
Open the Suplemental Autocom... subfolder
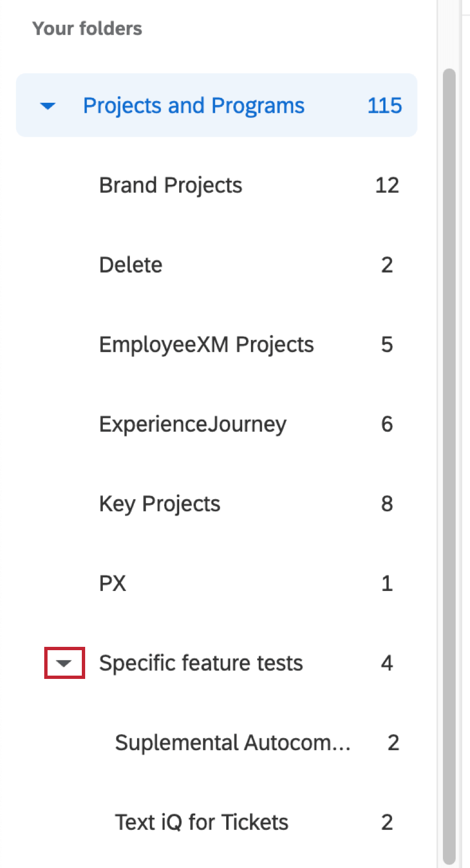click(232, 742)
